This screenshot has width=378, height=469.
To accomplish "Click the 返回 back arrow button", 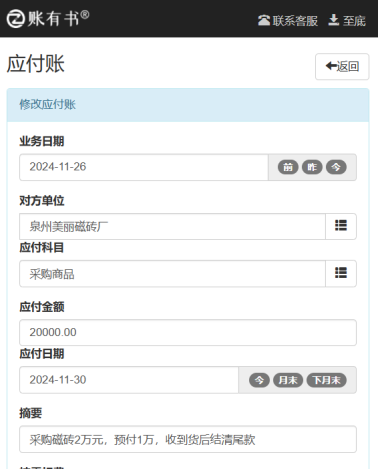I will (x=342, y=66).
